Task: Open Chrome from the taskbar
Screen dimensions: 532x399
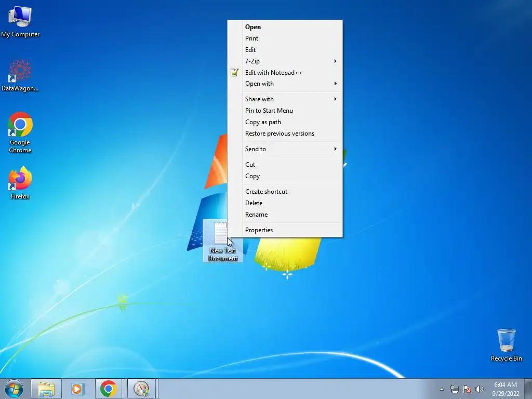Action: [x=109, y=389]
